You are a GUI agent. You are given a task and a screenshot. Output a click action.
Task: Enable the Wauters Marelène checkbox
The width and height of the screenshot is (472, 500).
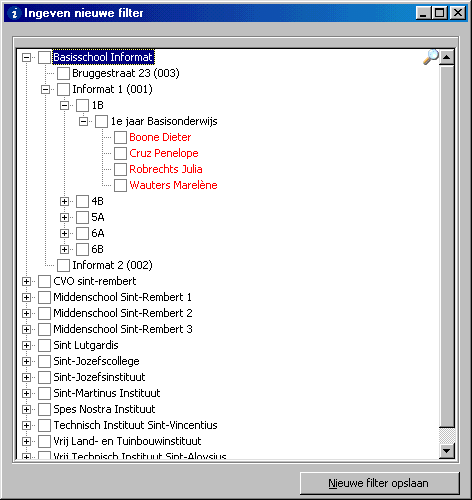tap(120, 185)
